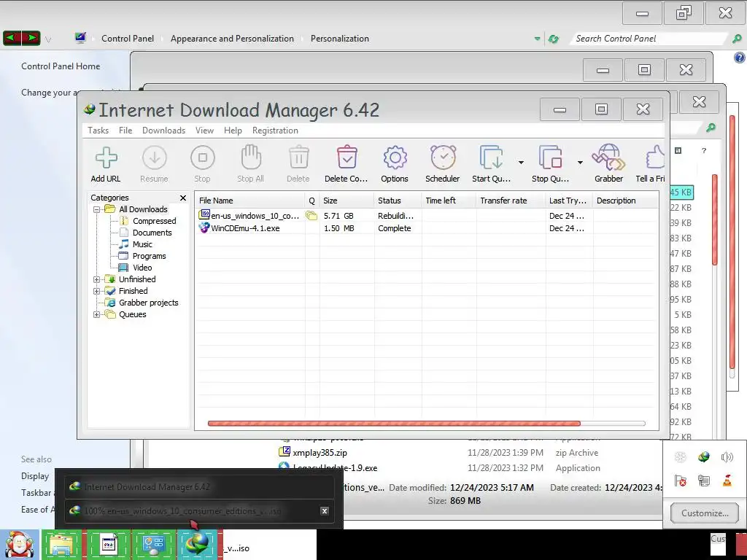Click Appearance and Personalization breadcrumb
This screenshot has width=747, height=560.
point(232,39)
